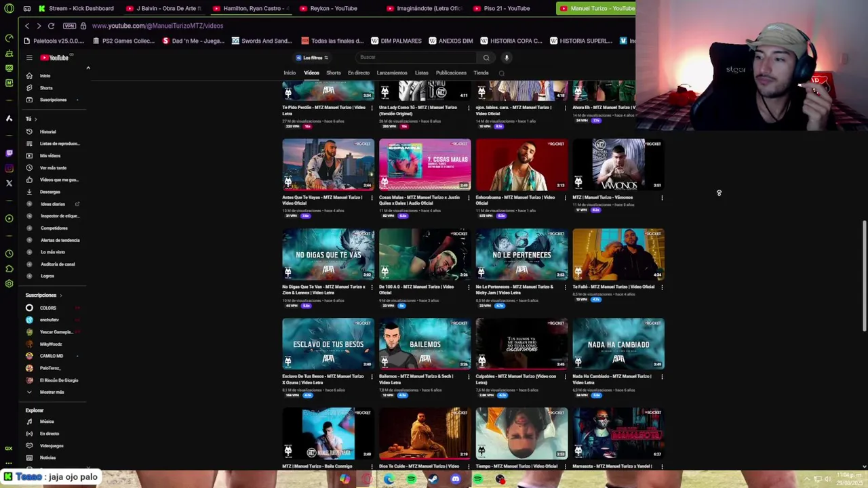This screenshot has width=868, height=488.
Task: Open the Los filtros dropdown
Action: 313,58
